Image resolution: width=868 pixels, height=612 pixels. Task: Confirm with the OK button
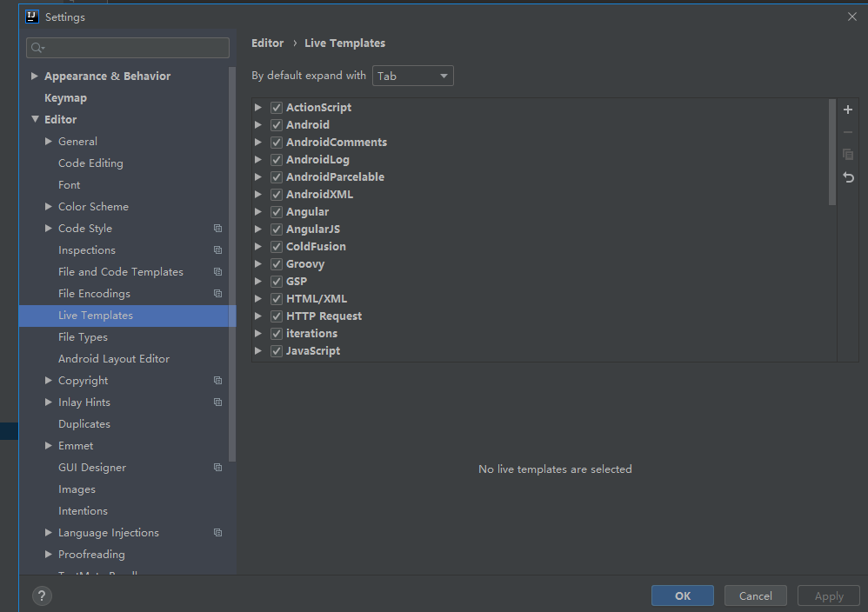683,596
